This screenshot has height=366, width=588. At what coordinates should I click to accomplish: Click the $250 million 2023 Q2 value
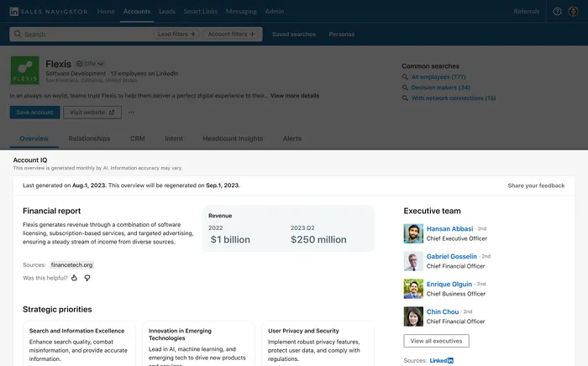[318, 240]
